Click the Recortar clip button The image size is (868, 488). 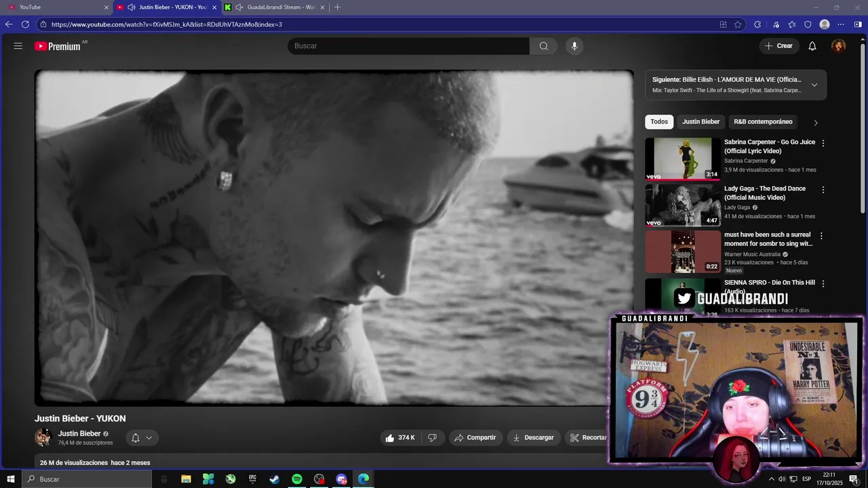[x=589, y=438]
